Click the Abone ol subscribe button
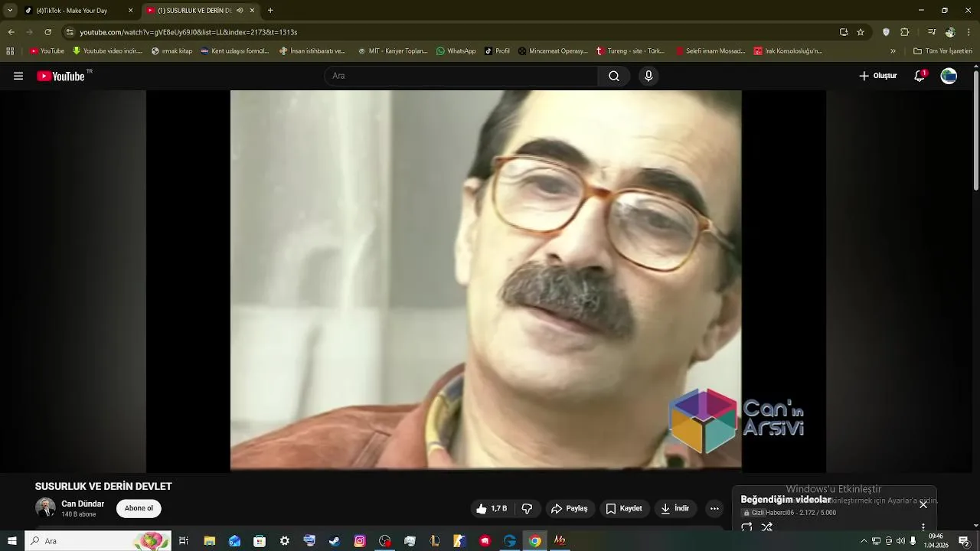 point(139,508)
